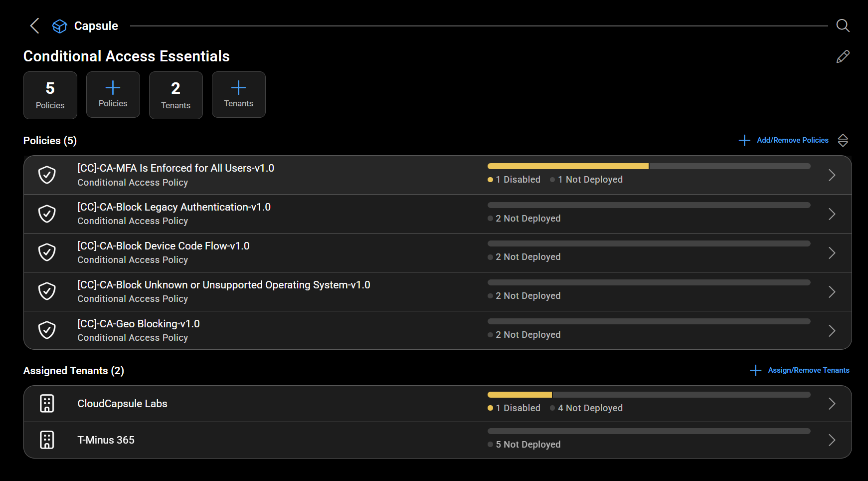Click the back arrow icon
The width and height of the screenshot is (868, 481).
34,26
